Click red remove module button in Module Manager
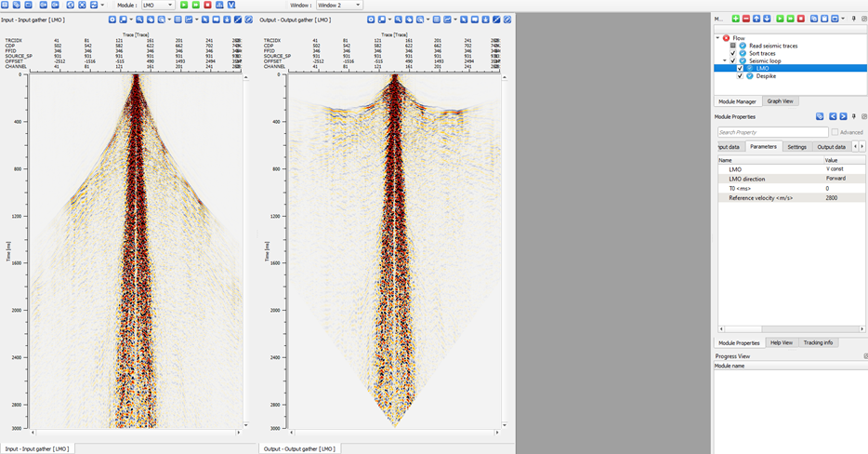 (746, 19)
